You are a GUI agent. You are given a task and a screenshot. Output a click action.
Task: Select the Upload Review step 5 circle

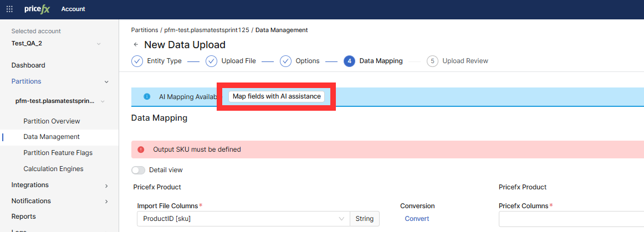click(432, 61)
